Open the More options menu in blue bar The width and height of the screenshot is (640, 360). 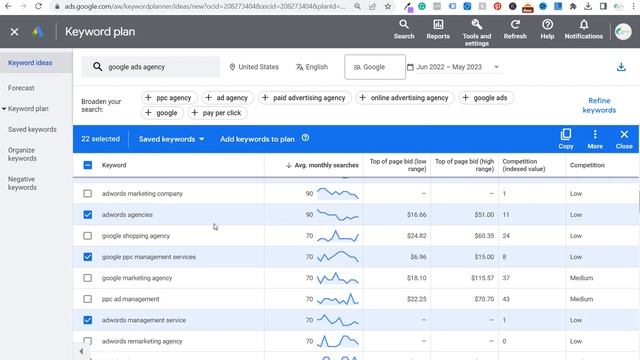click(595, 139)
